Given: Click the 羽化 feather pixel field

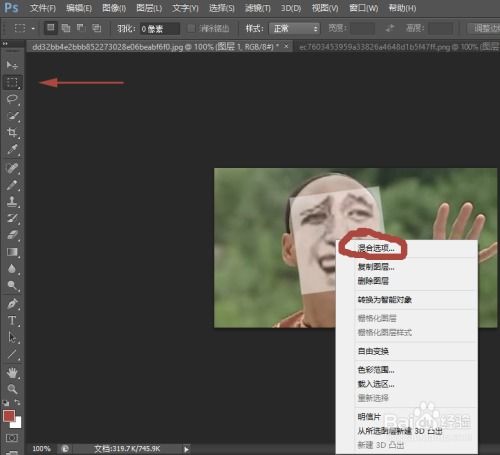Looking at the screenshot, I should click(159, 29).
